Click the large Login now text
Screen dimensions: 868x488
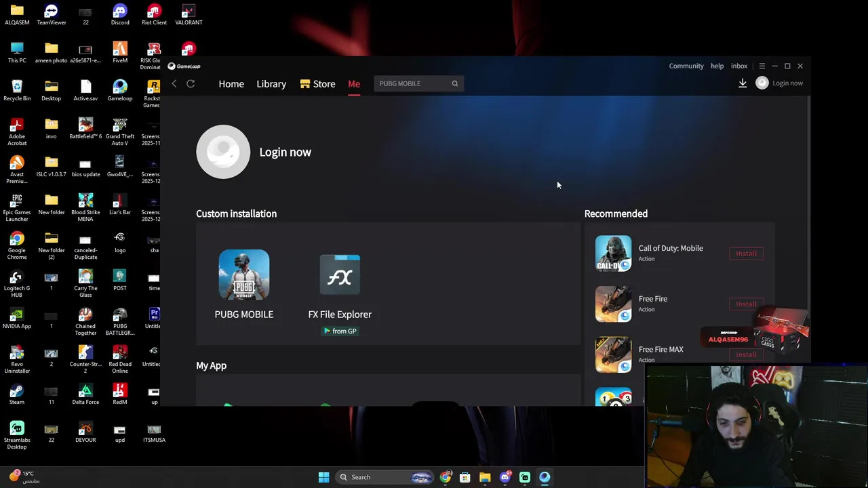285,152
